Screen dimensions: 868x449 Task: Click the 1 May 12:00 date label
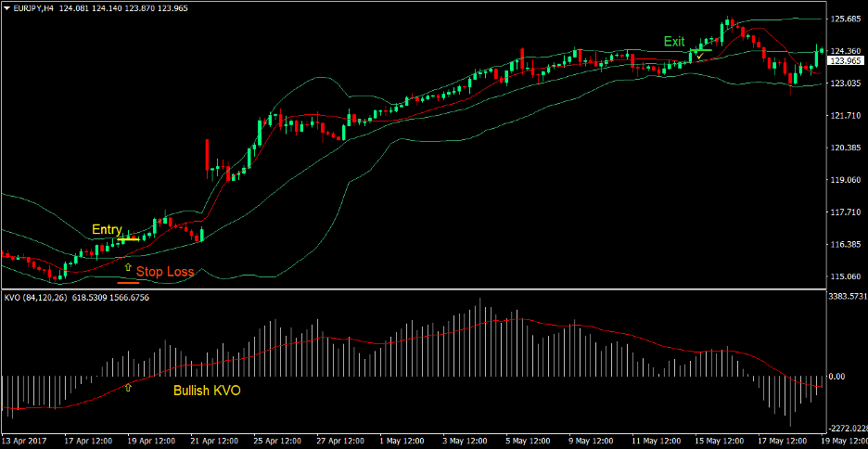(401, 441)
